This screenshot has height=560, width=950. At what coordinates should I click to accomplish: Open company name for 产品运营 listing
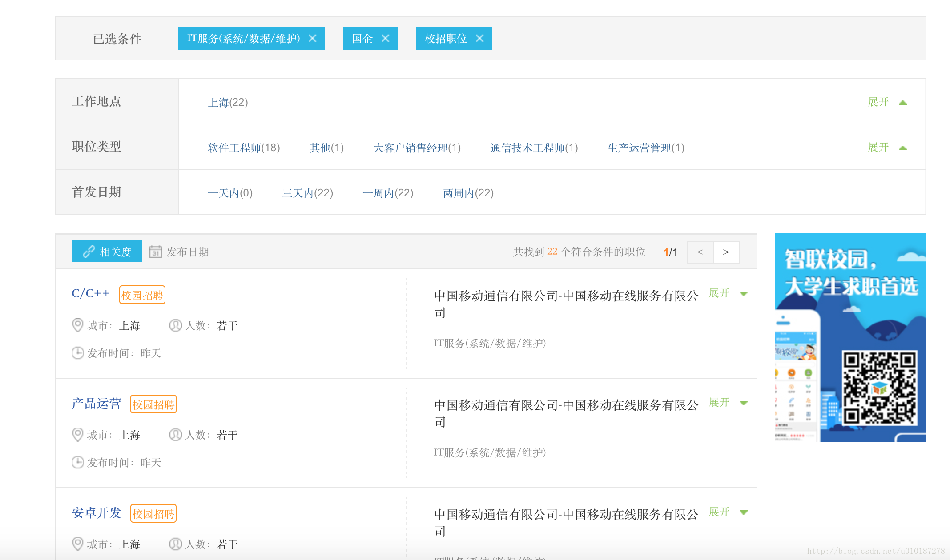pos(566,413)
